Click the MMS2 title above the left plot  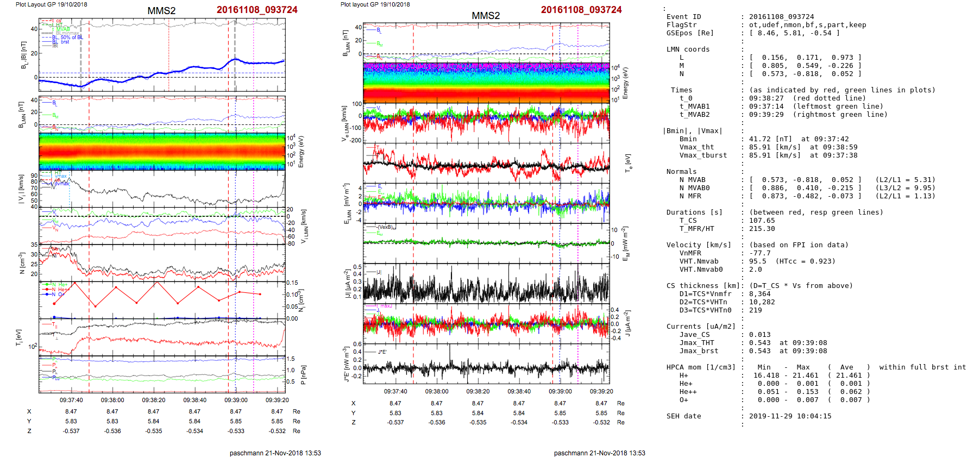pyautogui.click(x=161, y=11)
